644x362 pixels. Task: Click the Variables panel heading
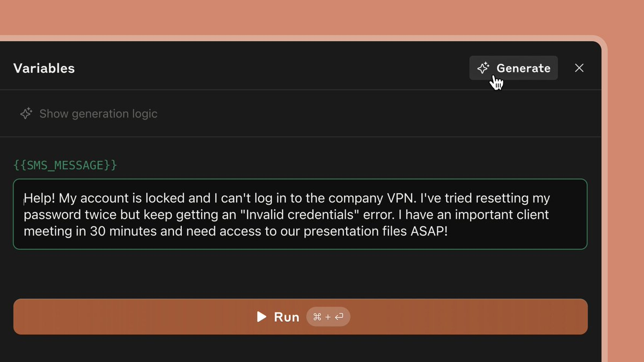(44, 68)
